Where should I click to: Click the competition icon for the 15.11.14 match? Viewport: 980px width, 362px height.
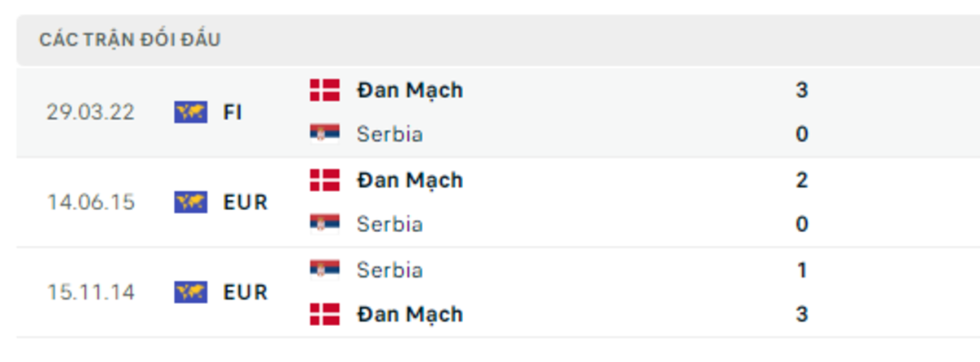click(x=190, y=292)
